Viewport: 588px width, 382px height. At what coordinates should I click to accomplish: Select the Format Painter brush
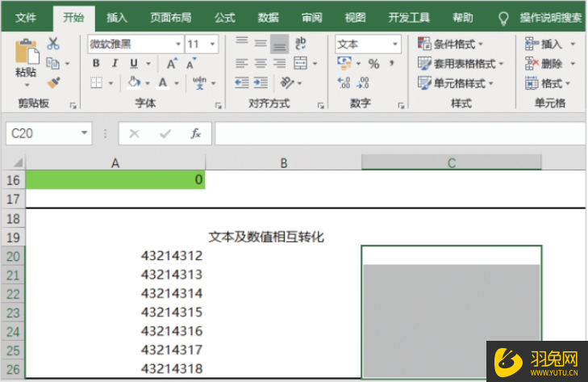pyautogui.click(x=53, y=82)
